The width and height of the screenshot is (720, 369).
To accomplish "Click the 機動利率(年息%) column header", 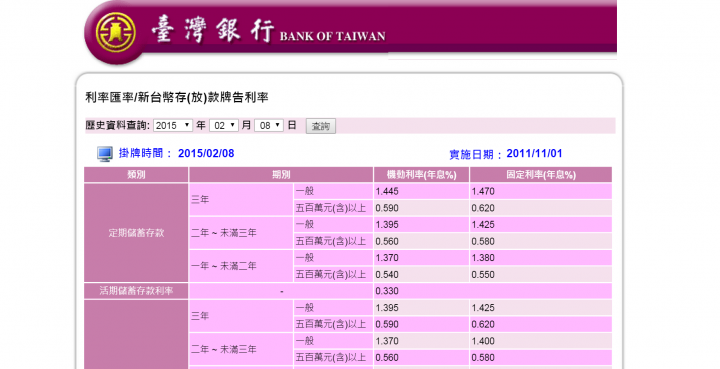I will (x=422, y=175).
